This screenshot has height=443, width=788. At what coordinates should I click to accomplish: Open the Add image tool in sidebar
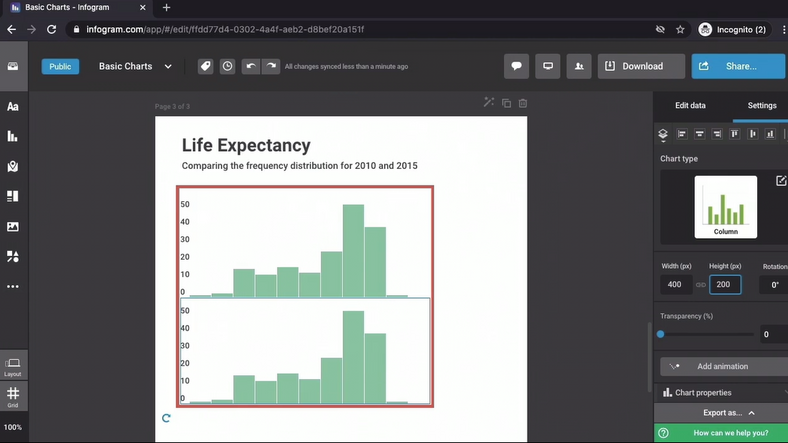click(x=13, y=226)
